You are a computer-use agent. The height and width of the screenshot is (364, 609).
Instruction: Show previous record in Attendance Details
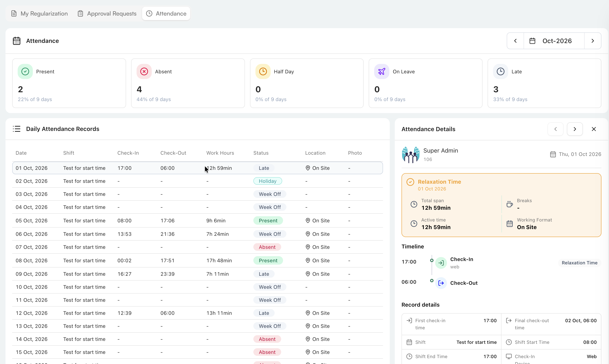tap(556, 129)
